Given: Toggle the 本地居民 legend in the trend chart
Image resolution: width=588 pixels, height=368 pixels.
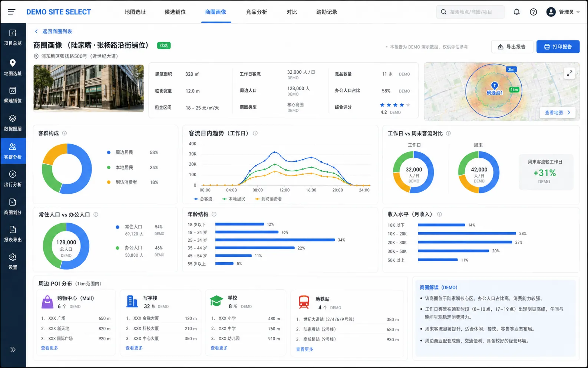Looking at the screenshot, I should (x=234, y=199).
